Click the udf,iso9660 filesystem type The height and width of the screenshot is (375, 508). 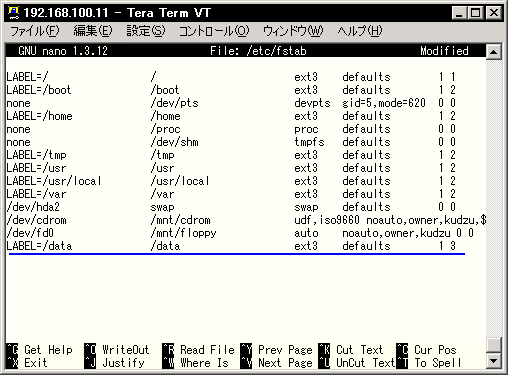(327, 220)
